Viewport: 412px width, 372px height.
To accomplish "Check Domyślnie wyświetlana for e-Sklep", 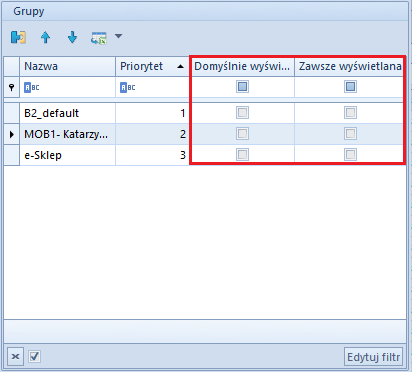I will point(242,155).
